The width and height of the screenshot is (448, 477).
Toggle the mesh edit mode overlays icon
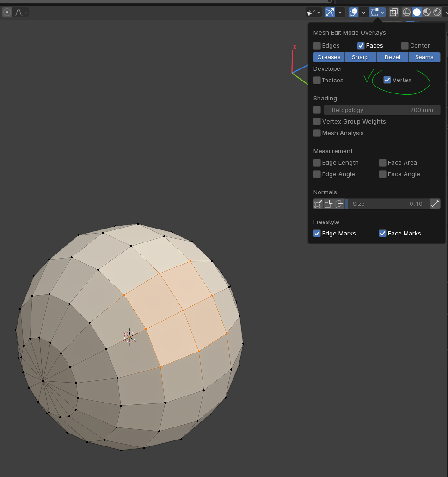[374, 12]
